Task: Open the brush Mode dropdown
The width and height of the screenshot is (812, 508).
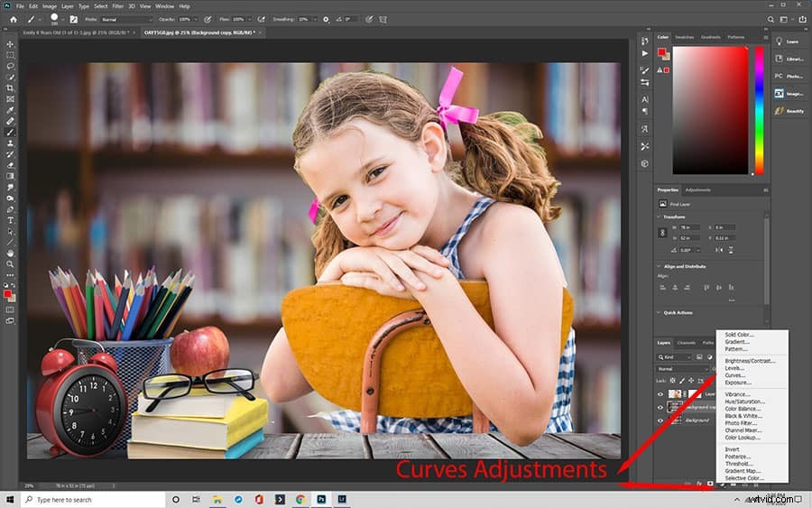Action: [x=126, y=19]
